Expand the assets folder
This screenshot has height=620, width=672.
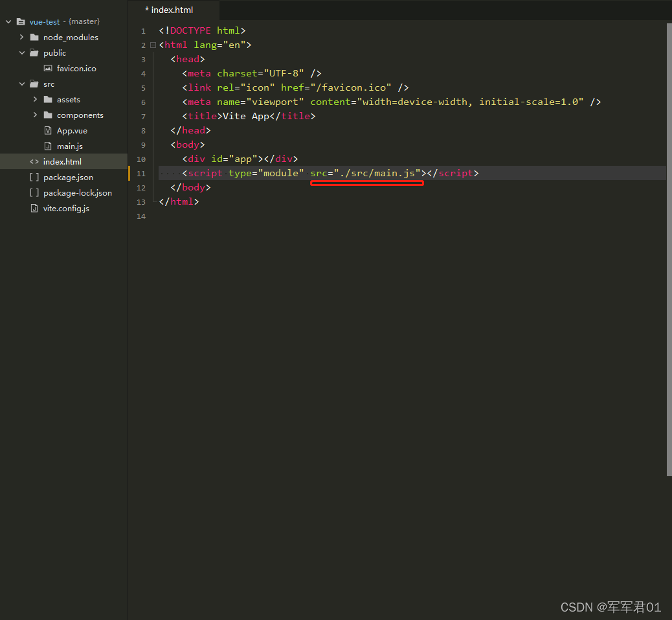[x=36, y=99]
